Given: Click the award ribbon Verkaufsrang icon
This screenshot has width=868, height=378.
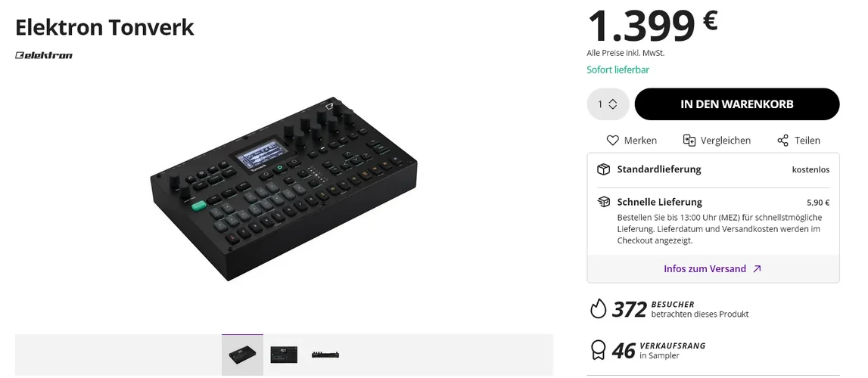Looking at the screenshot, I should 598,350.
